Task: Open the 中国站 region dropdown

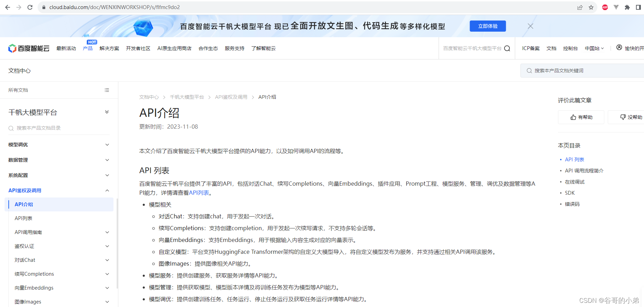Action: [x=594, y=48]
